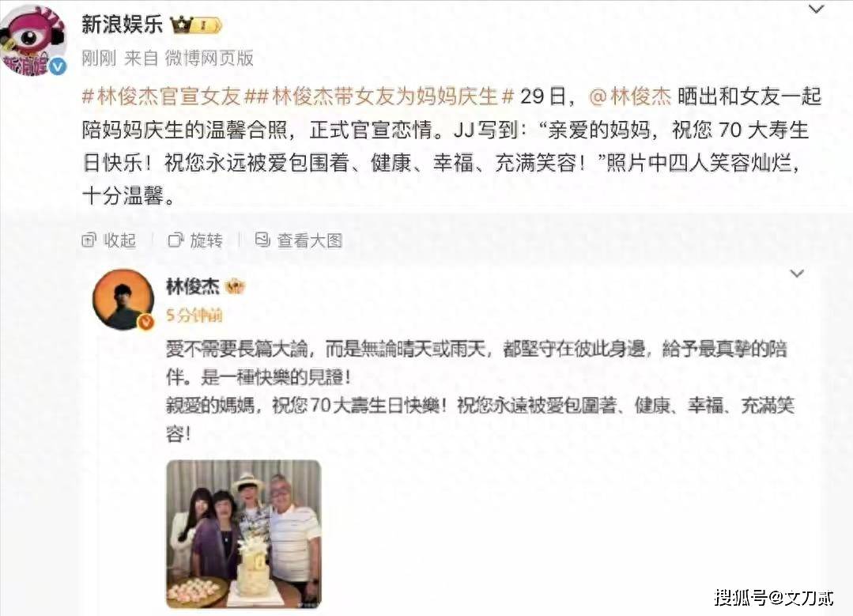Open 林俊杰 round profile avatar
Image resolution: width=853 pixels, height=616 pixels.
tap(123, 299)
